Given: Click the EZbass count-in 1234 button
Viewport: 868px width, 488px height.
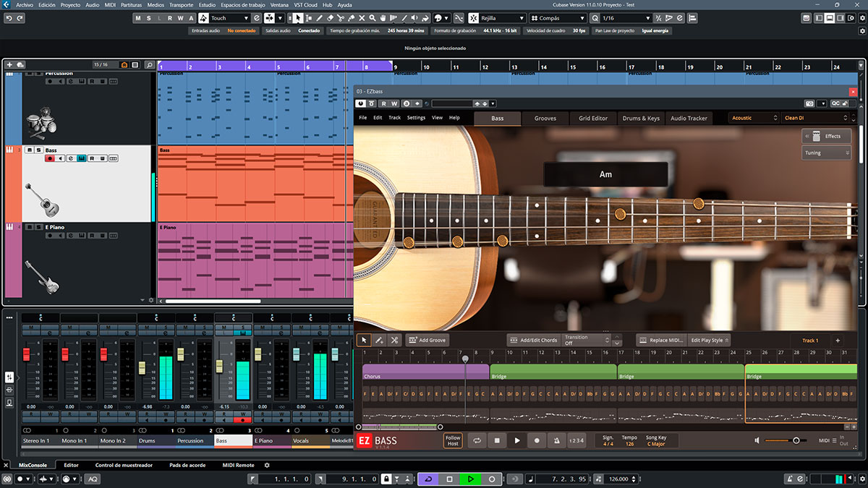Looking at the screenshot, I should coord(576,440).
